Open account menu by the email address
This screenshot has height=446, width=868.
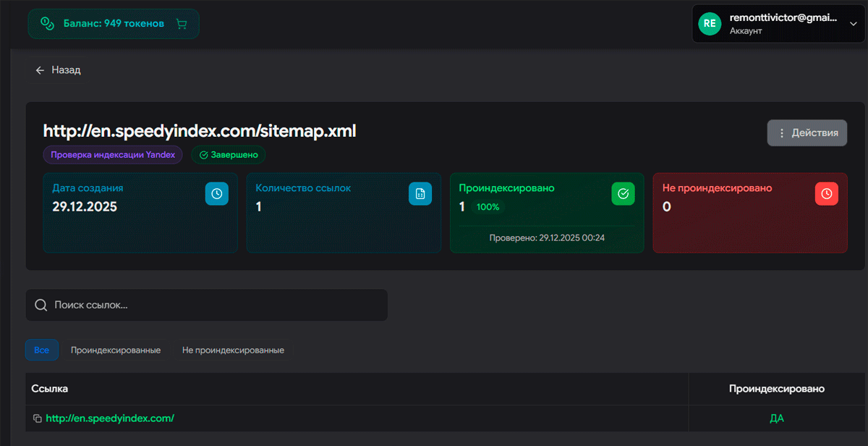point(783,17)
